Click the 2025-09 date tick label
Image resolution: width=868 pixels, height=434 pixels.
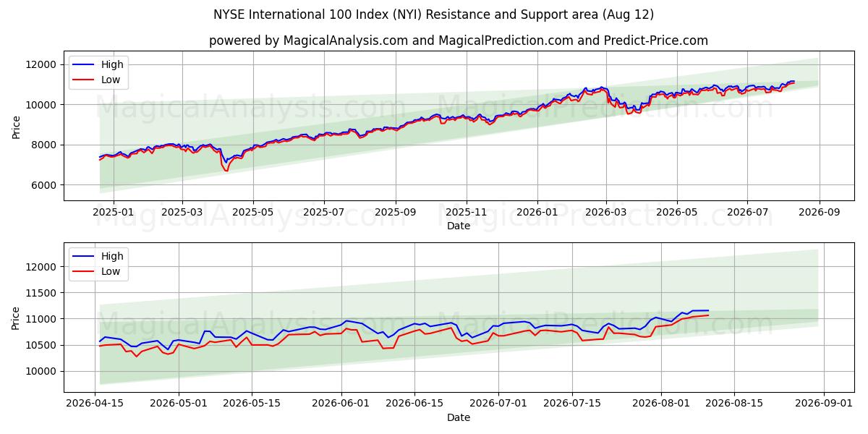coord(396,212)
